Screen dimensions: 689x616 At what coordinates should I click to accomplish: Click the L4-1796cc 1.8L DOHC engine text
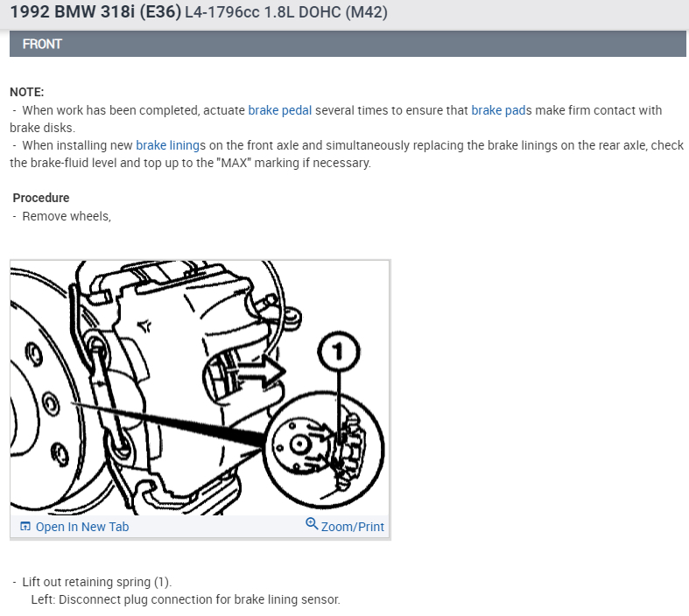point(286,12)
